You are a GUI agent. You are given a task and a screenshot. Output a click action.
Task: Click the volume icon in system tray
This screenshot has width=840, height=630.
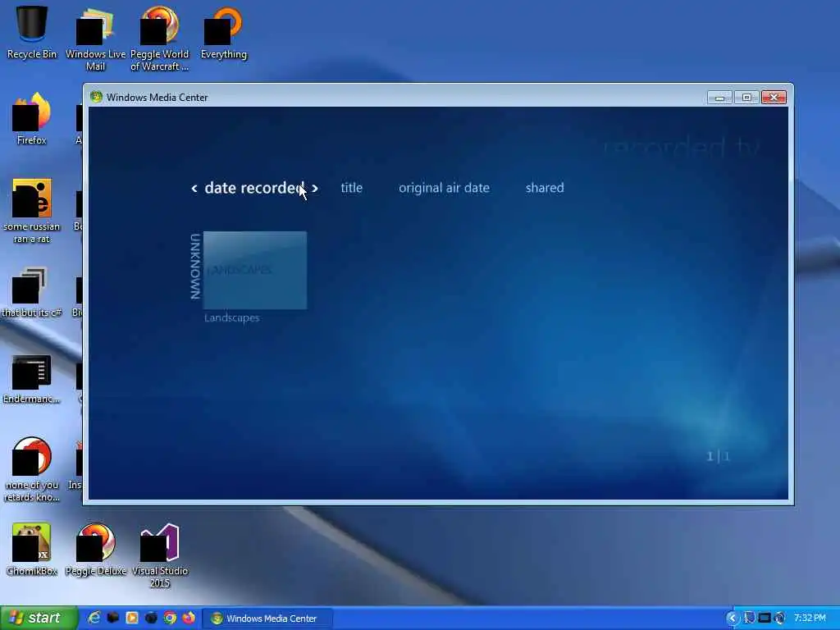coord(780,619)
